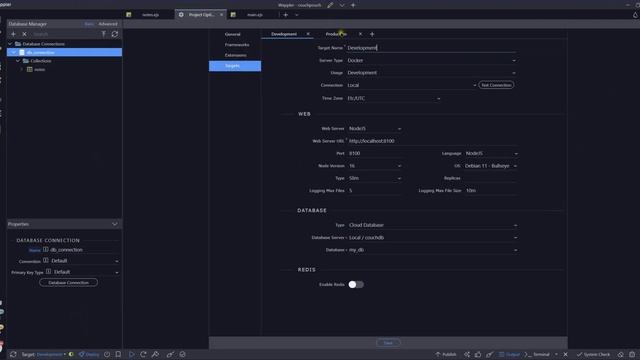Image resolution: width=640 pixels, height=360 pixels.
Task: Click the trash icon at bottom-right corner
Action: pos(632,354)
